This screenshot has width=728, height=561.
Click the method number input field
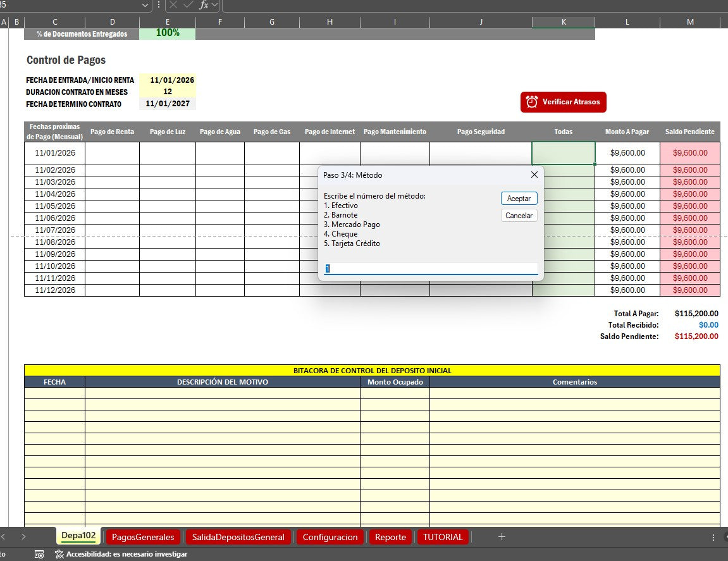[x=429, y=269]
